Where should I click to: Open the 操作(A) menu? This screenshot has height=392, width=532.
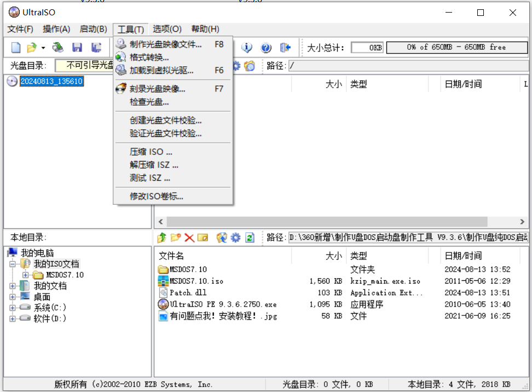[x=56, y=29]
